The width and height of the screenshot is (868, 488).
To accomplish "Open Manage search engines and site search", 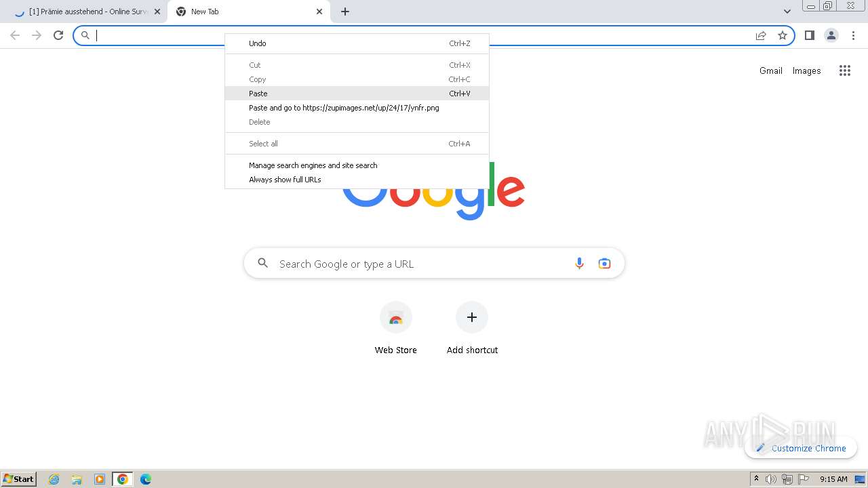I will [357, 165].
